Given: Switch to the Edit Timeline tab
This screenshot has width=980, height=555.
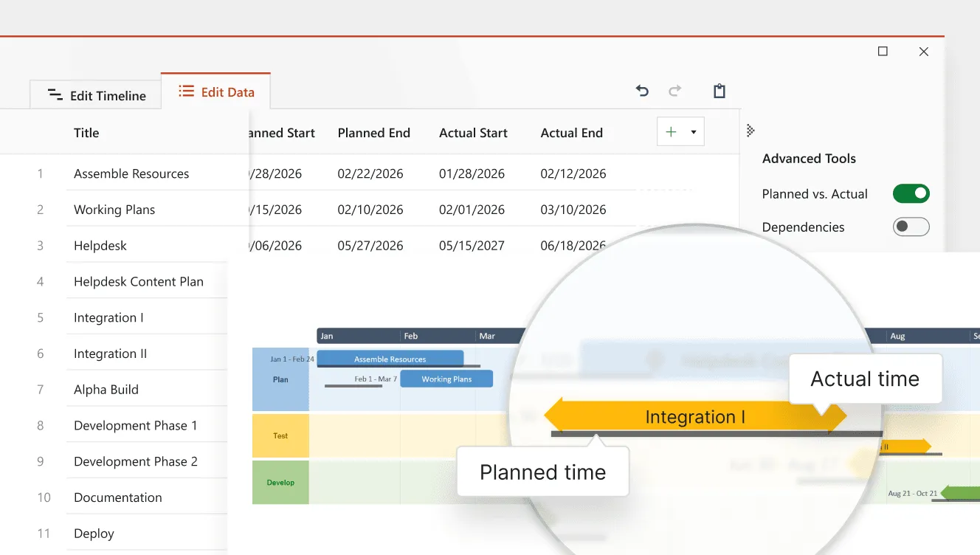Looking at the screenshot, I should tap(96, 95).
